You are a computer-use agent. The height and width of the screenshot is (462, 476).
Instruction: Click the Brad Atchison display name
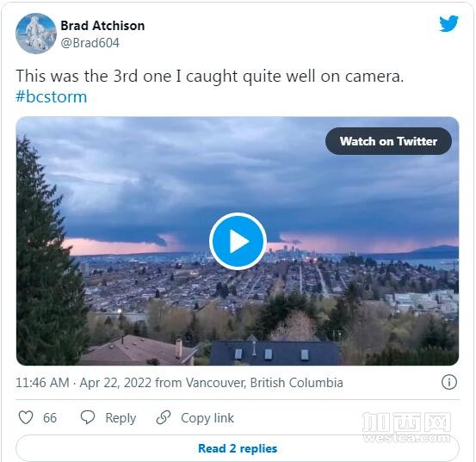click(102, 26)
